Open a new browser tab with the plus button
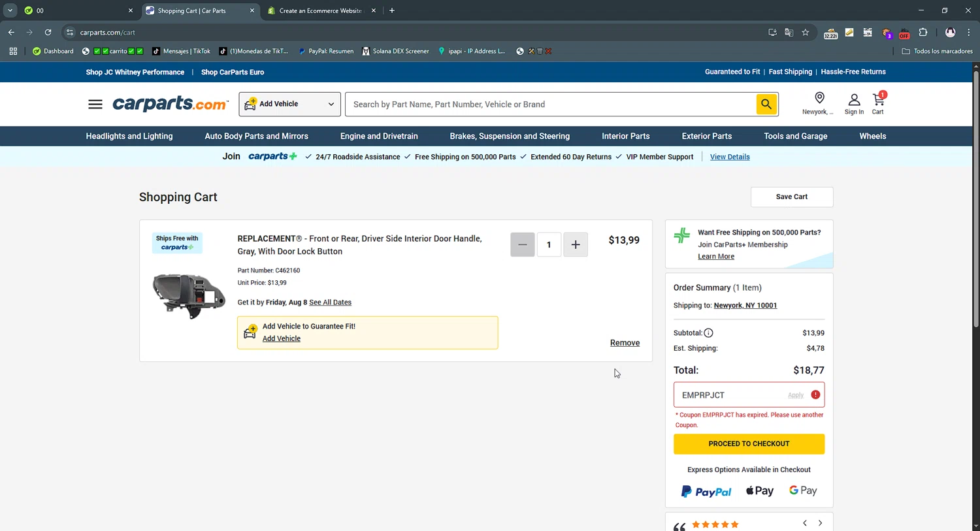The height and width of the screenshot is (531, 980). coord(392,10)
